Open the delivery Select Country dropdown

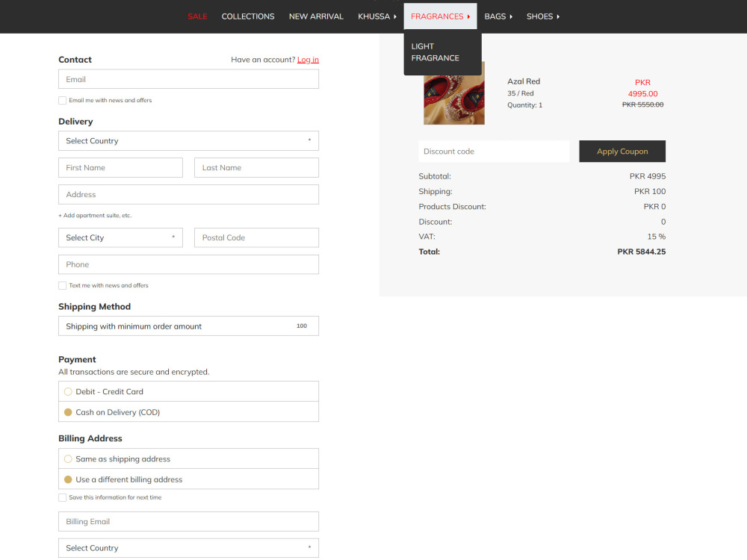[189, 141]
